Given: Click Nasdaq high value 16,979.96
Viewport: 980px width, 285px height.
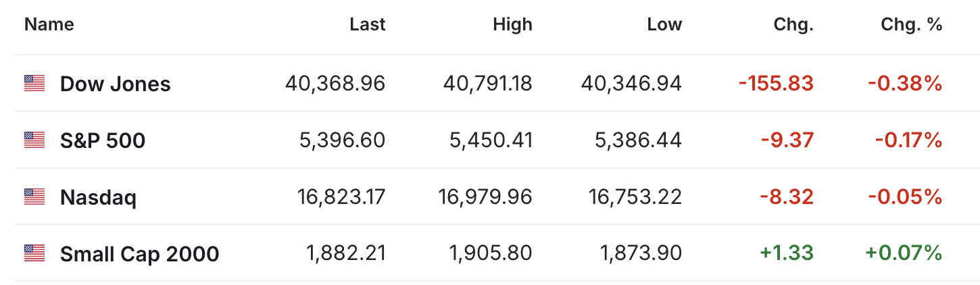Looking at the screenshot, I should (x=485, y=197).
